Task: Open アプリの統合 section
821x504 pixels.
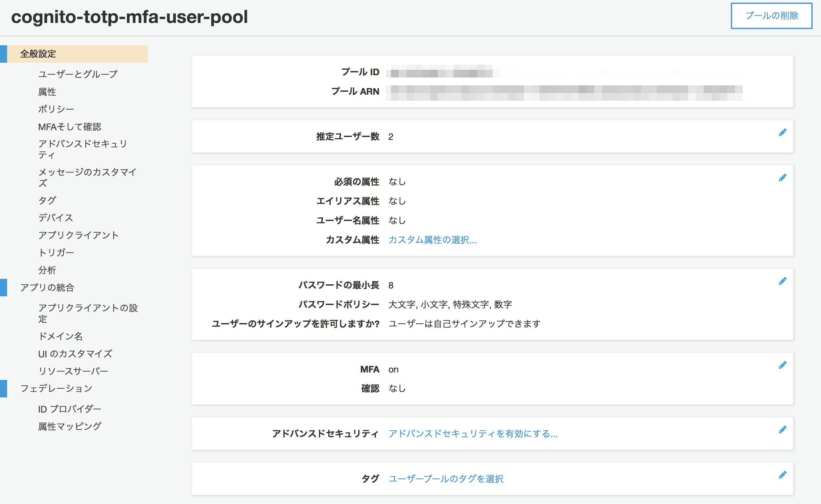Action: [47, 287]
